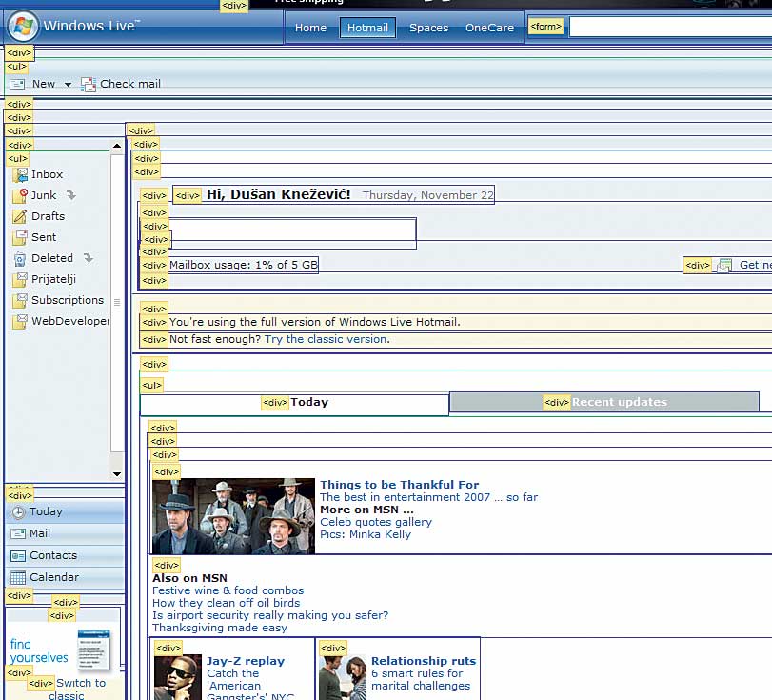Click 'Mailbox usage: 1% of 5 GB' text
This screenshot has width=772, height=700.
coord(244,265)
